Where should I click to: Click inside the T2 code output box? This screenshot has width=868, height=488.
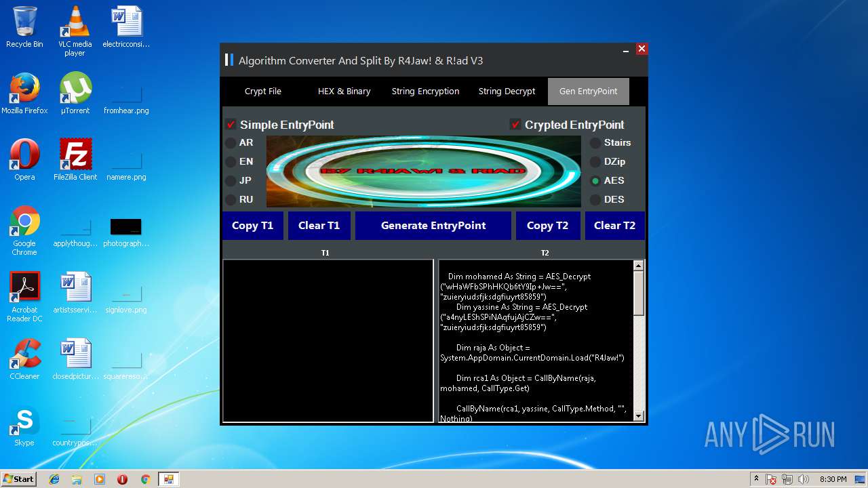coord(536,341)
